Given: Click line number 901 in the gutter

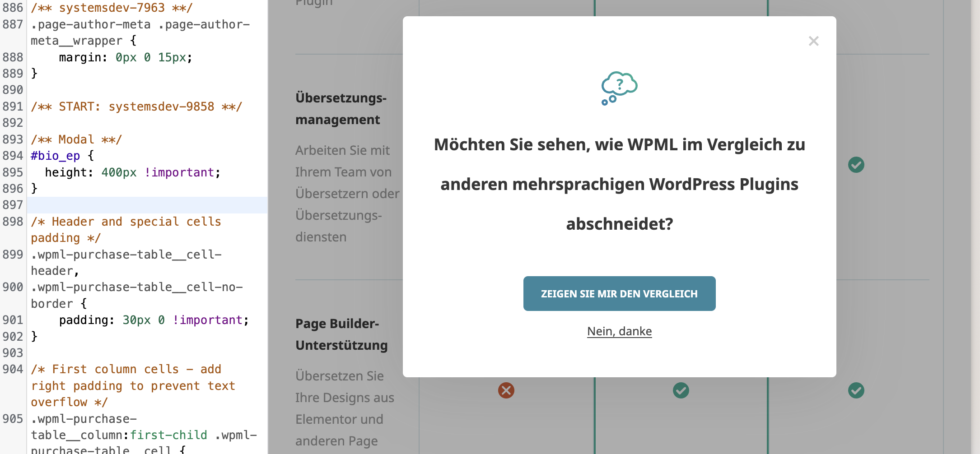Looking at the screenshot, I should pos(13,320).
